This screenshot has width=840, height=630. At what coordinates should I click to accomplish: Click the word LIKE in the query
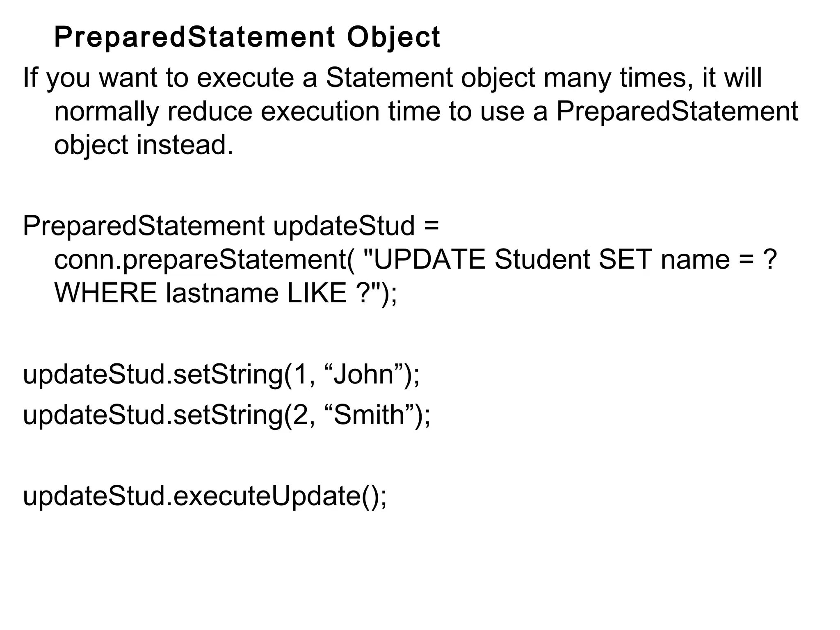(x=317, y=293)
